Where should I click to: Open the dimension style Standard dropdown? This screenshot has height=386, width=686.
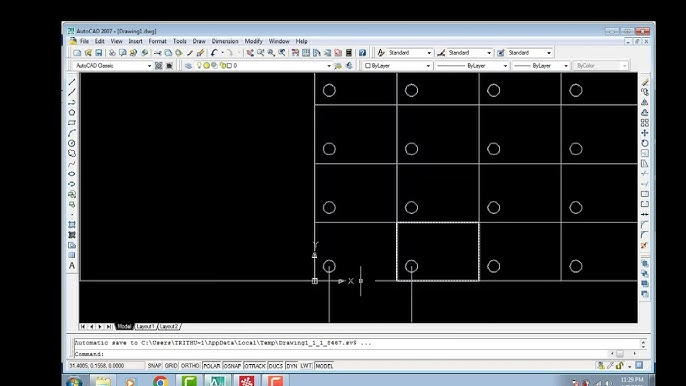(x=489, y=53)
